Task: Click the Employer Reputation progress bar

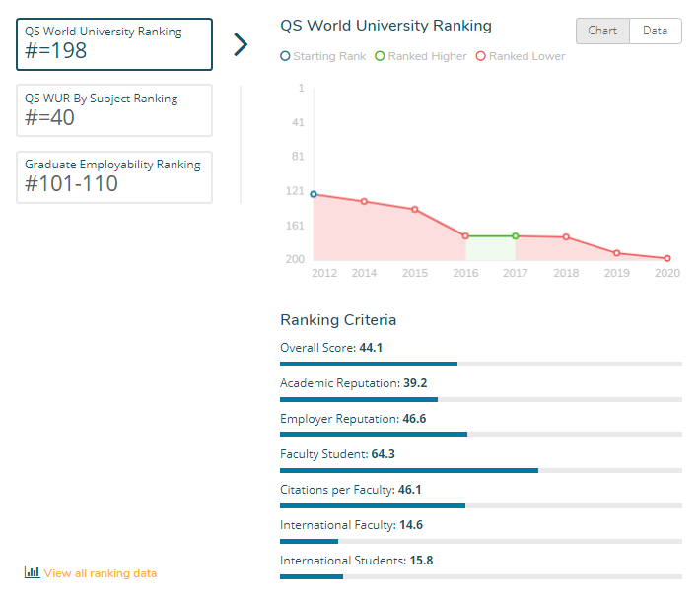Action: [481, 435]
